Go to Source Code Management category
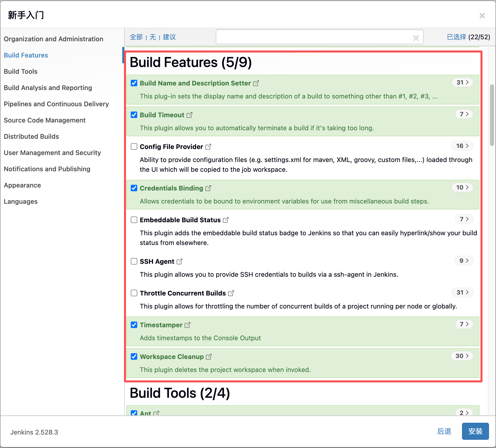The image size is (496, 448). (x=45, y=120)
